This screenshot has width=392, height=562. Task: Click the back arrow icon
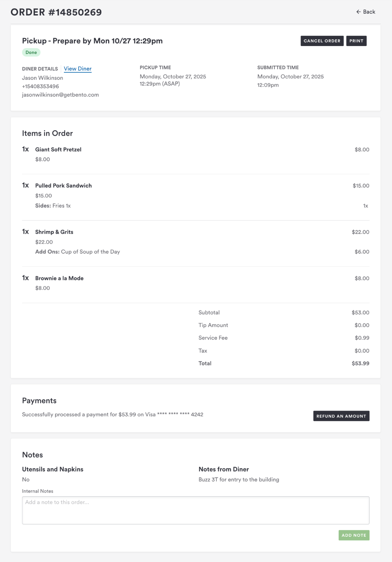(x=358, y=12)
